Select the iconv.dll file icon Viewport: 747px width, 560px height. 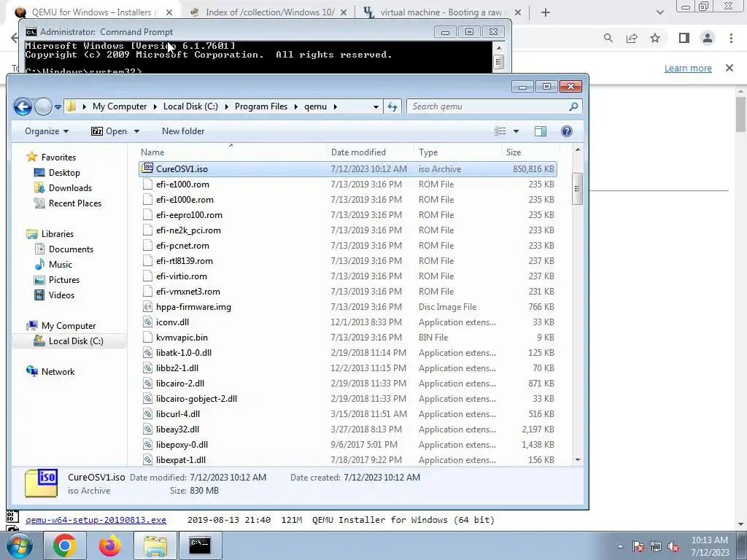(x=147, y=322)
